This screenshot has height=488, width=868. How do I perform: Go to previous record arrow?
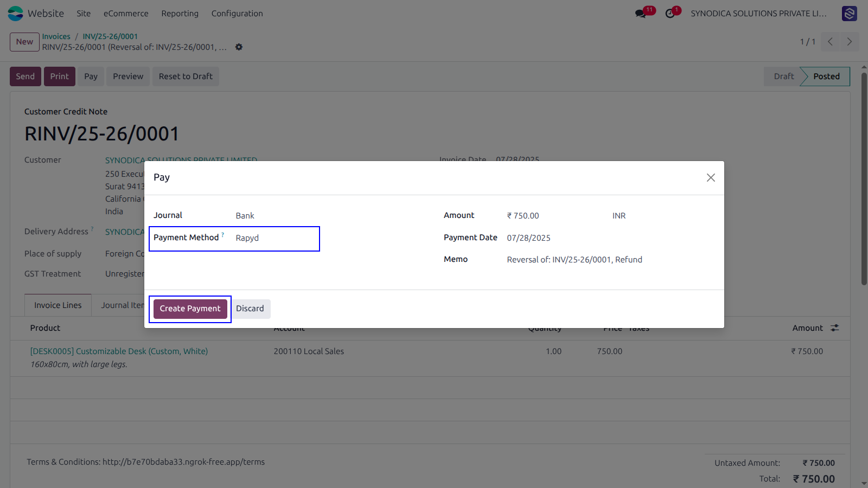(x=830, y=42)
